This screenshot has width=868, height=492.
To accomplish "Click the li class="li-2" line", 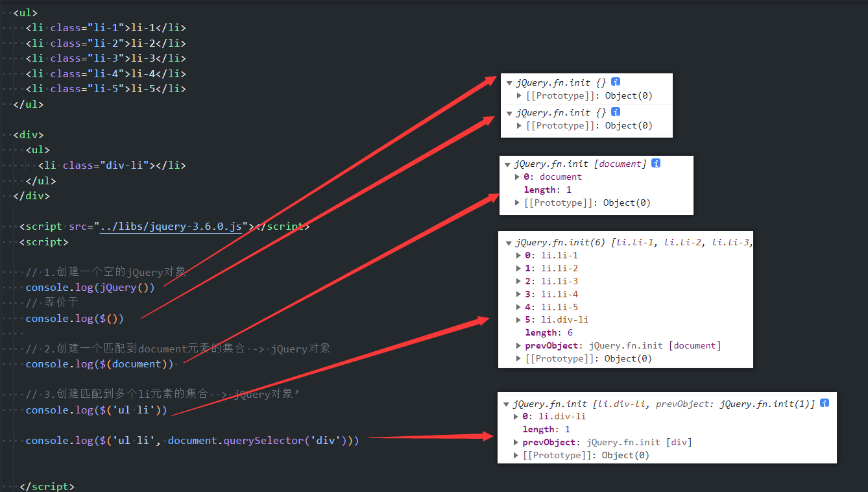I will (106, 43).
